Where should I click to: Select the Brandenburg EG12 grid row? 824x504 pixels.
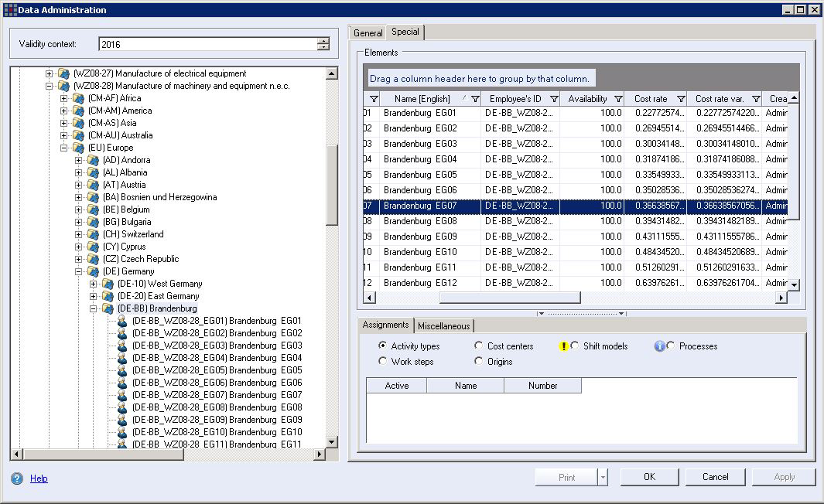click(576, 282)
